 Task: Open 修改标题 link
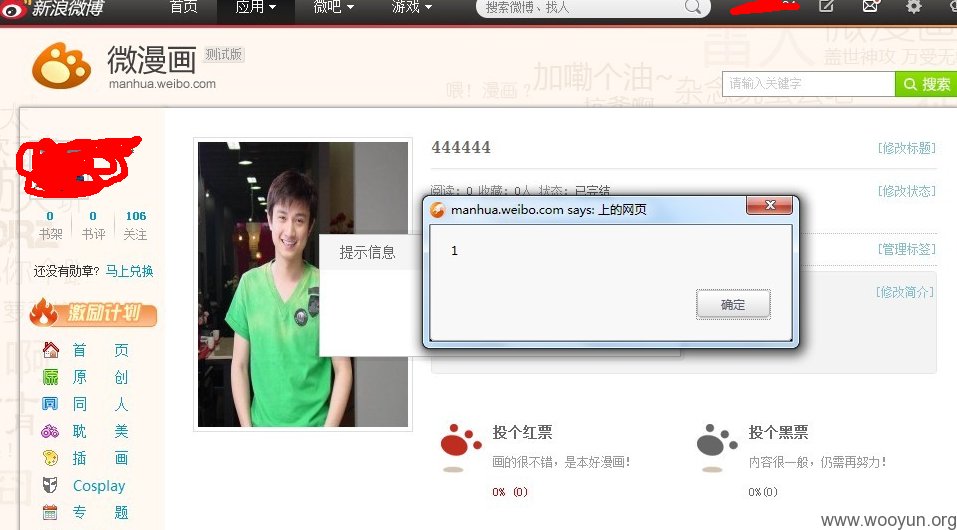pos(906,148)
